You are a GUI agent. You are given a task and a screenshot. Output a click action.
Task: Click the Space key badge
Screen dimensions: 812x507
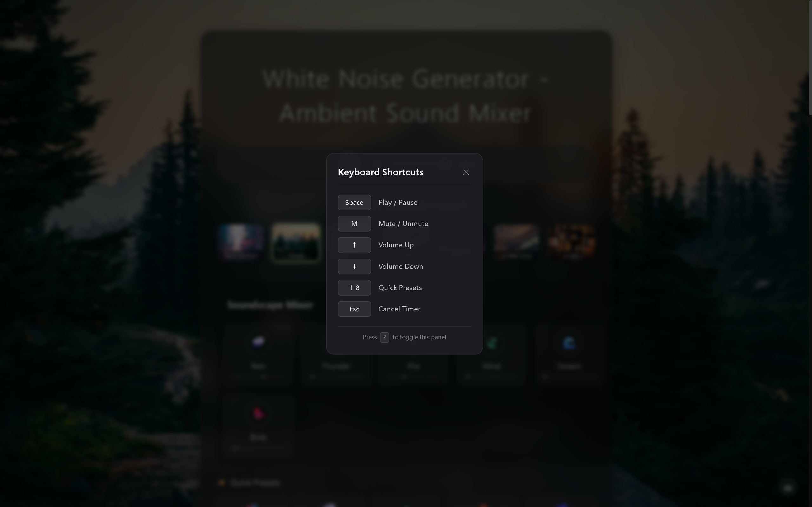click(354, 203)
